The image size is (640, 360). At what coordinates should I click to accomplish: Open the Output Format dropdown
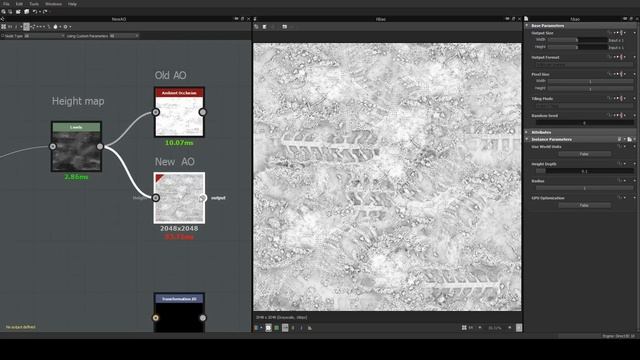click(x=584, y=64)
